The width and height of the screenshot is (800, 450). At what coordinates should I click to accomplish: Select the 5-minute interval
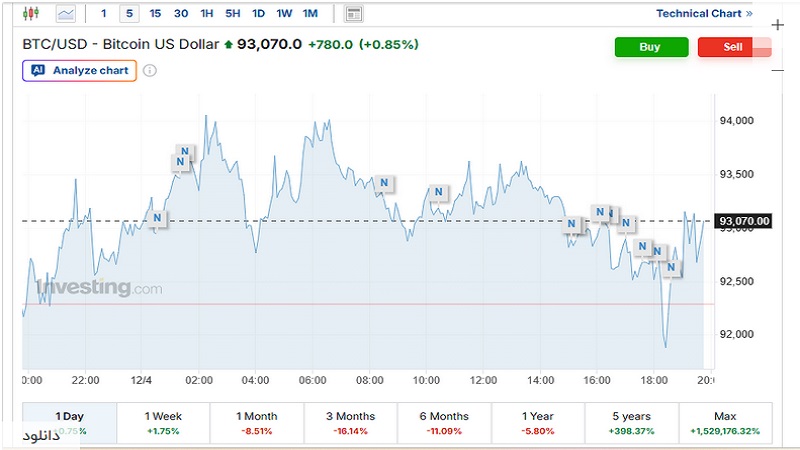point(129,14)
